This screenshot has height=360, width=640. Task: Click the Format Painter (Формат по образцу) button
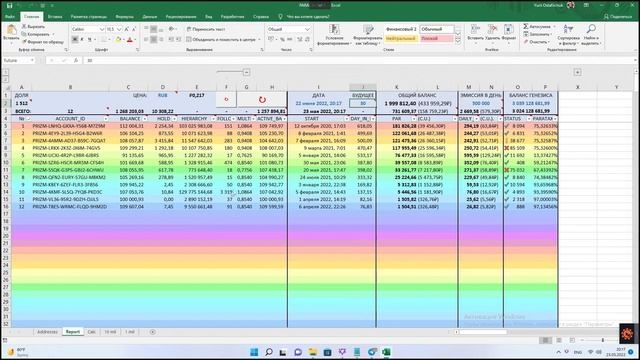pos(43,42)
